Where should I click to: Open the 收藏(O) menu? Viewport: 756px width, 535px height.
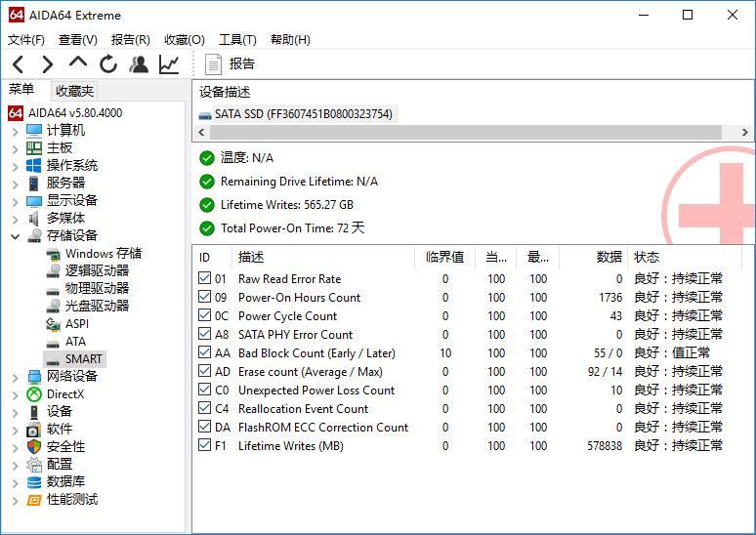point(185,39)
